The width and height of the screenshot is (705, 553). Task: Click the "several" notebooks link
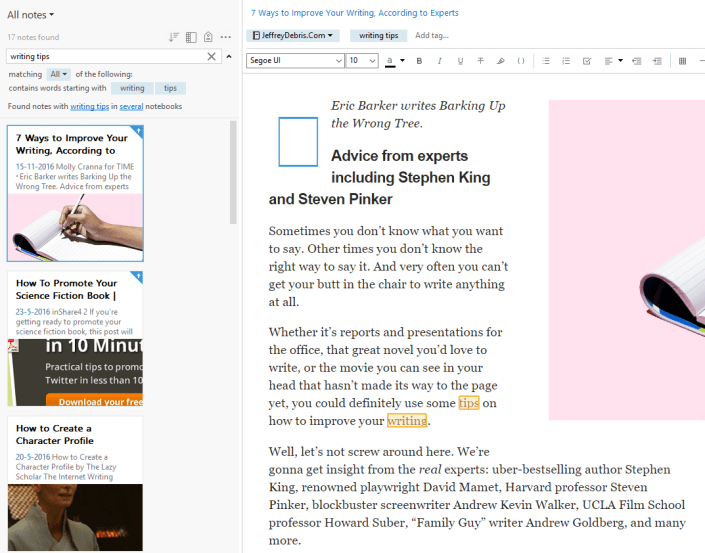(131, 105)
